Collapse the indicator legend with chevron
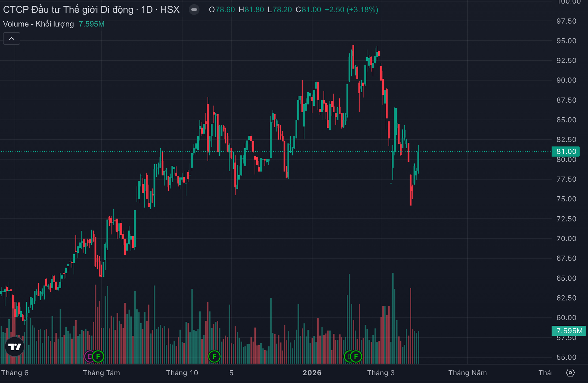Screen dimensions: 588x383 coord(12,39)
